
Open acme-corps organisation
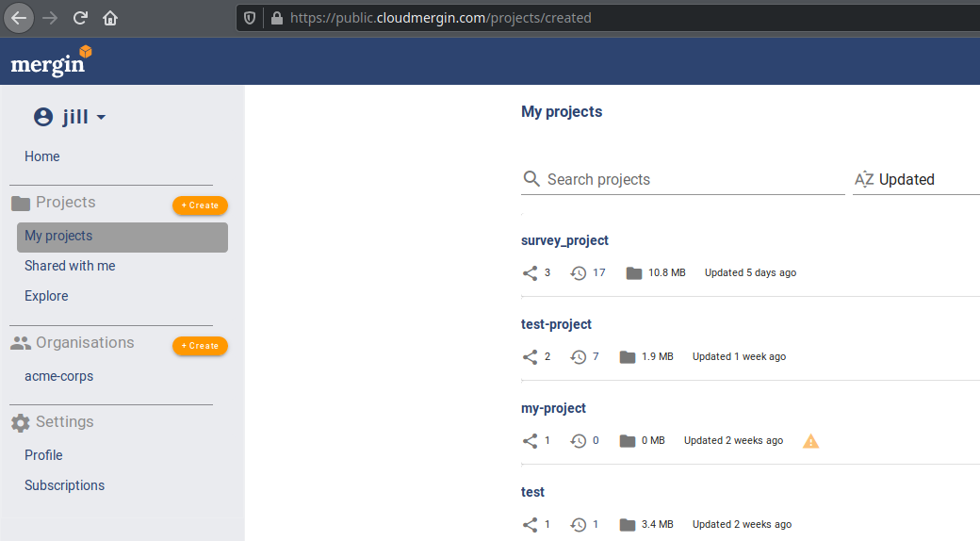click(58, 376)
